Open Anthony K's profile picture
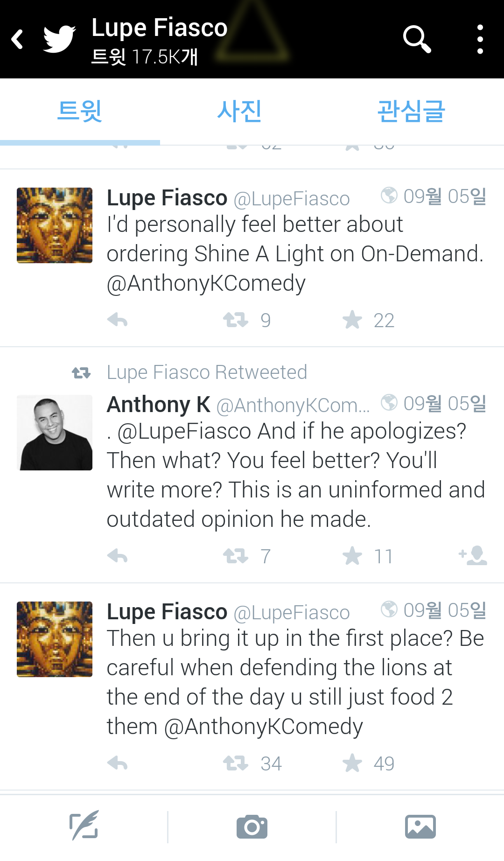Viewport: 504px width, 861px height. (55, 433)
